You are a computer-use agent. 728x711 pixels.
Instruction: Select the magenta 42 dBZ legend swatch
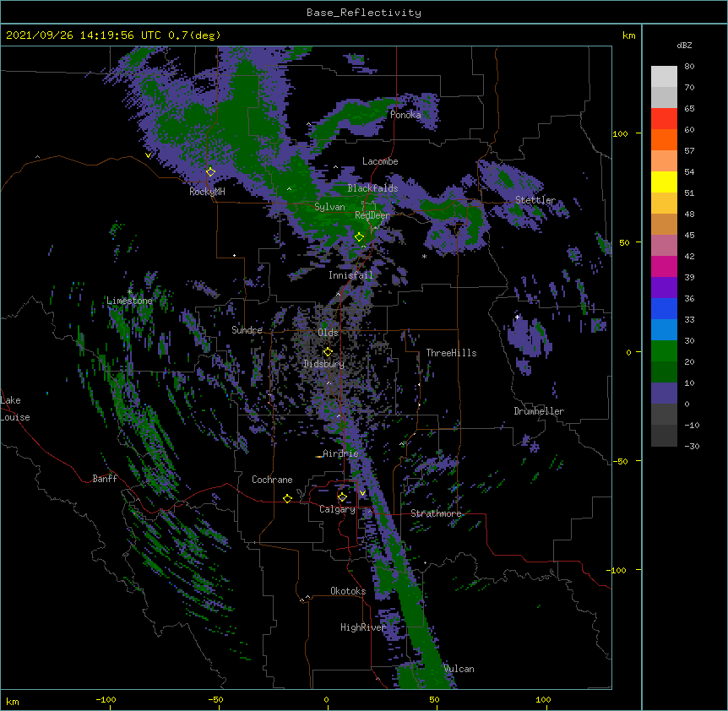[664, 266]
